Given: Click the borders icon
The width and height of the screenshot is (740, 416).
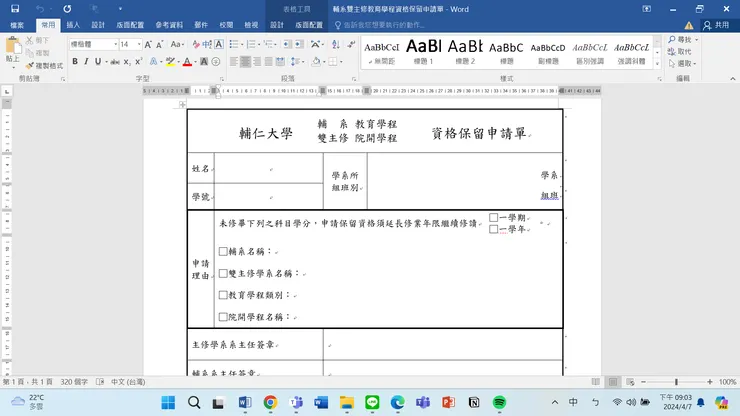Looking at the screenshot, I should (333, 61).
